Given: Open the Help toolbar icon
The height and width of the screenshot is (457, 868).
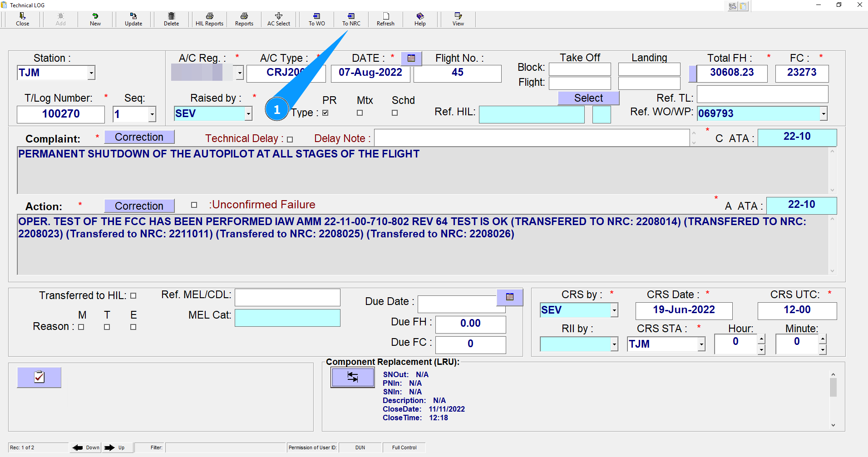Looking at the screenshot, I should pos(420,19).
